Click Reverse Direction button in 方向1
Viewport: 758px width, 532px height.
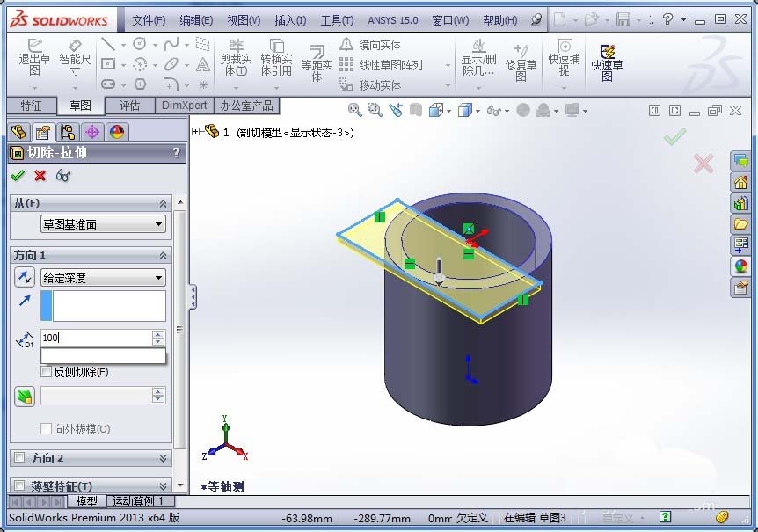(x=24, y=277)
